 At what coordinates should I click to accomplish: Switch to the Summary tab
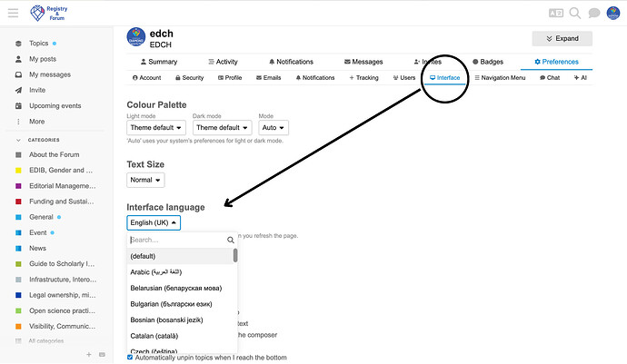(159, 62)
